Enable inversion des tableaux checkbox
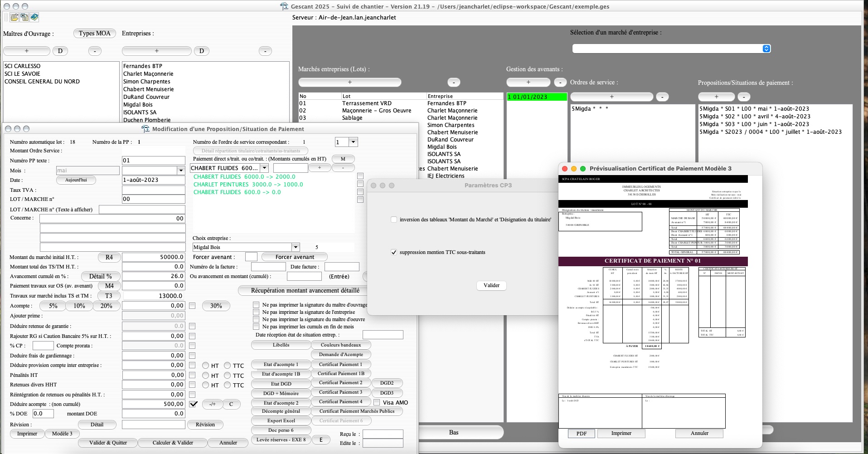 [x=394, y=220]
